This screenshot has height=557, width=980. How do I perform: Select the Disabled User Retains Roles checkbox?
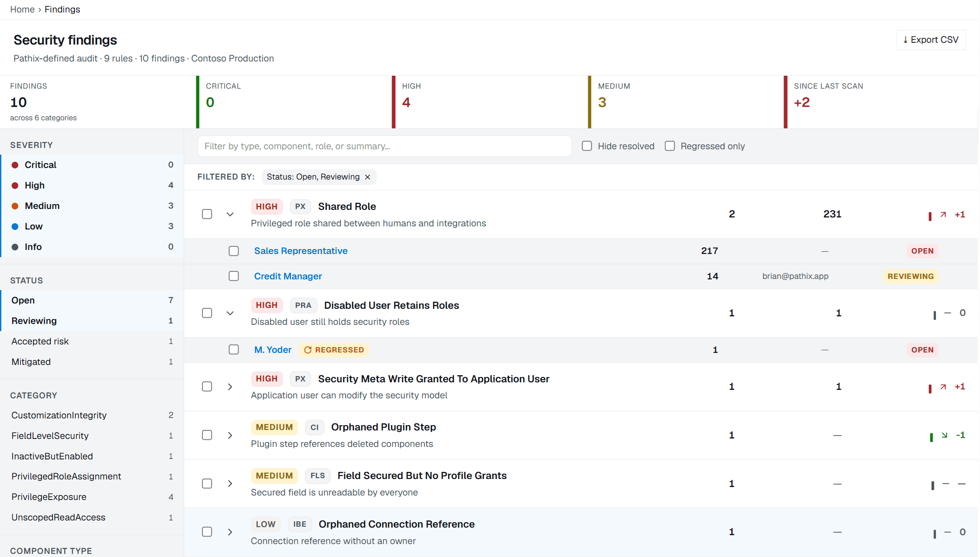click(207, 313)
